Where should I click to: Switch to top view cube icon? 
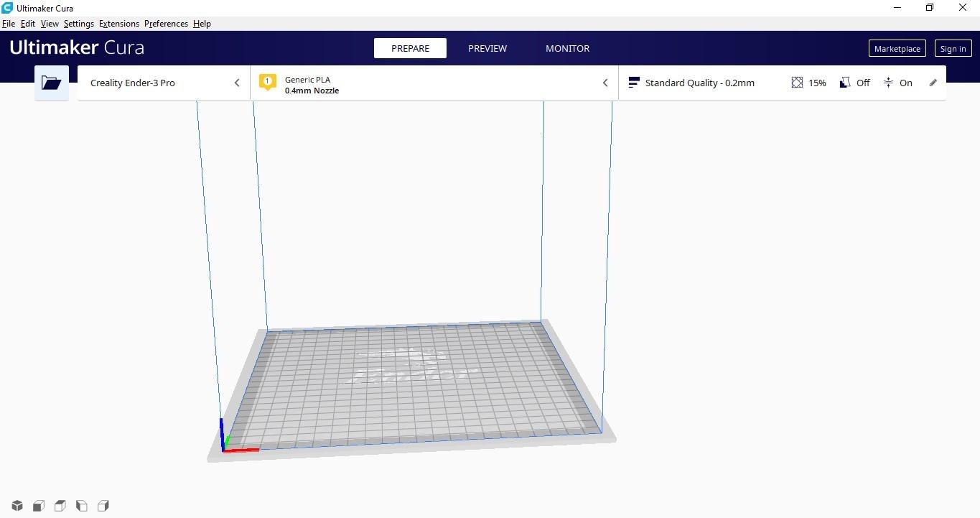click(x=60, y=506)
